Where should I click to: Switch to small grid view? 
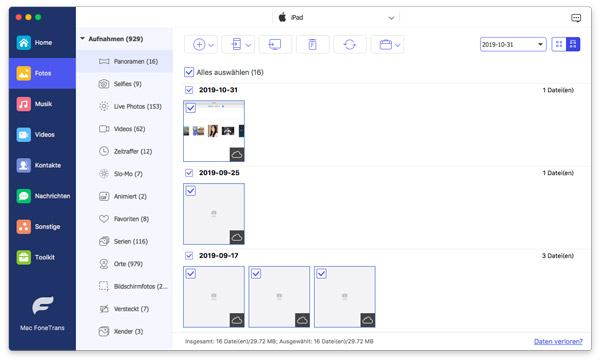[559, 44]
